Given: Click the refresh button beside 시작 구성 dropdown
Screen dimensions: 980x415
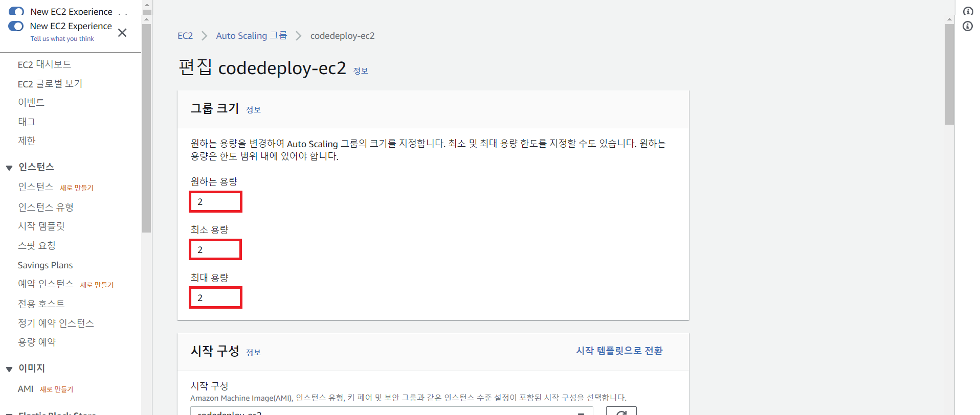Looking at the screenshot, I should [621, 411].
